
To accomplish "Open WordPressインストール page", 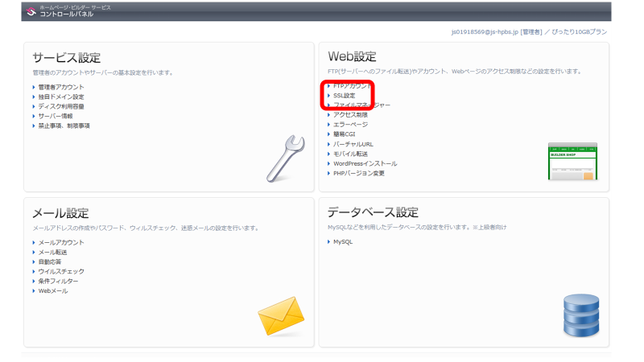I will coord(365,163).
